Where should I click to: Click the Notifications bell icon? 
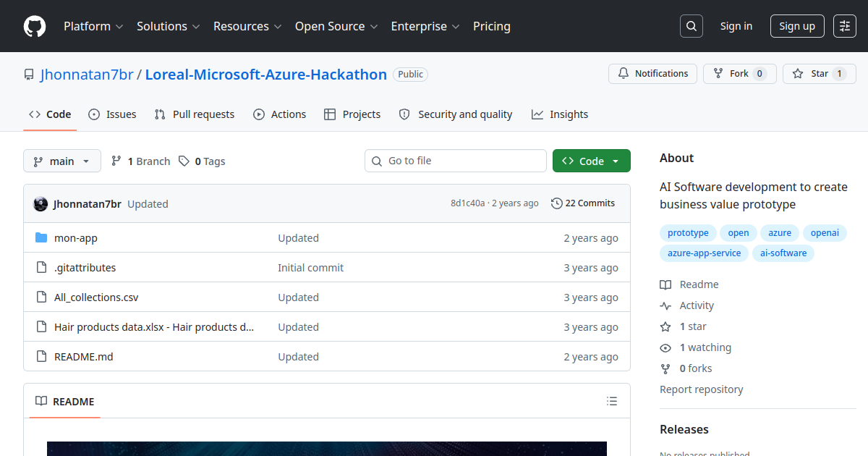624,74
